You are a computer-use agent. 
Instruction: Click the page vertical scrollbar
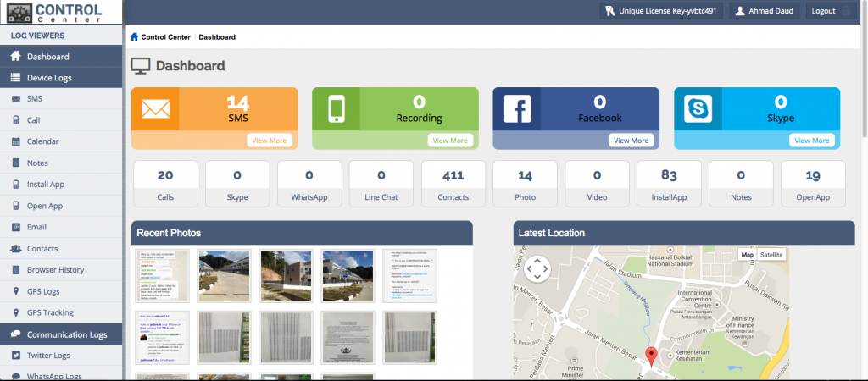pyautogui.click(x=864, y=85)
